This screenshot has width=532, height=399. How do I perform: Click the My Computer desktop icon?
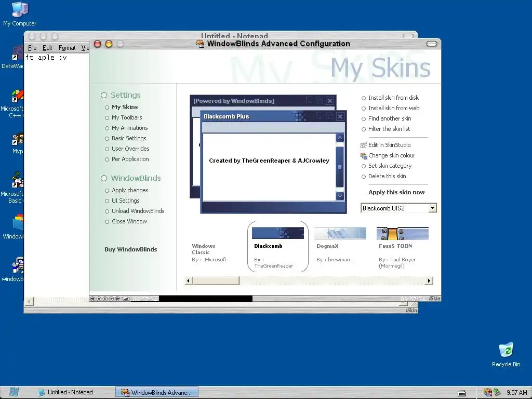point(20,14)
